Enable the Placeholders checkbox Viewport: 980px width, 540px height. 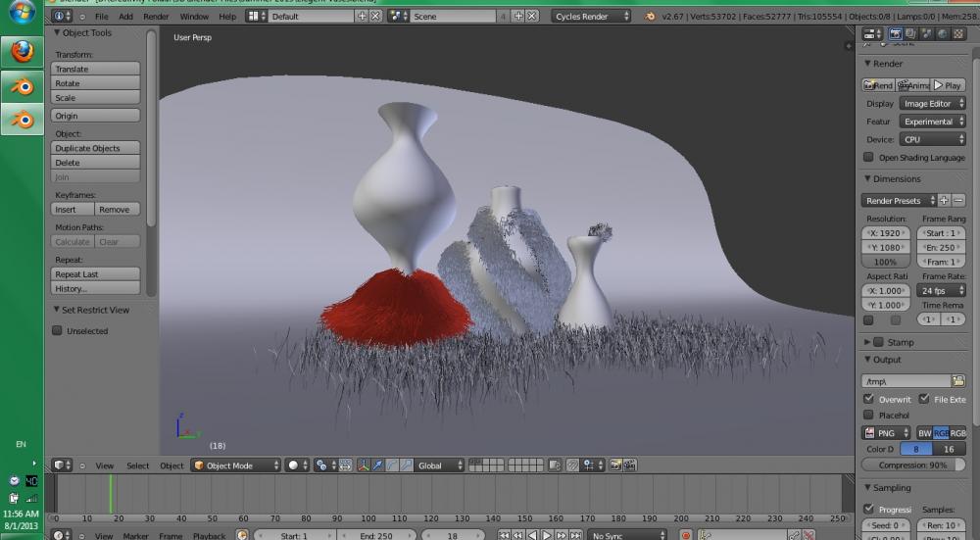(868, 415)
